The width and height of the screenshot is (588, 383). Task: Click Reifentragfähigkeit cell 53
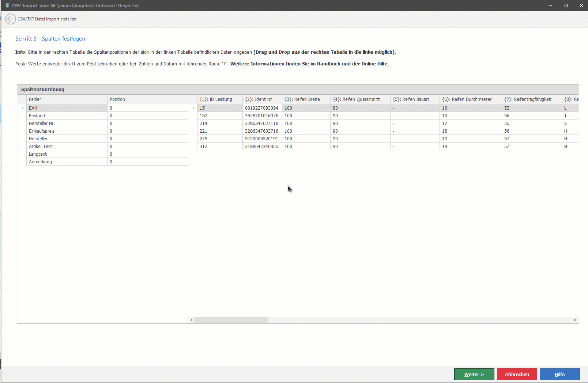pos(532,108)
